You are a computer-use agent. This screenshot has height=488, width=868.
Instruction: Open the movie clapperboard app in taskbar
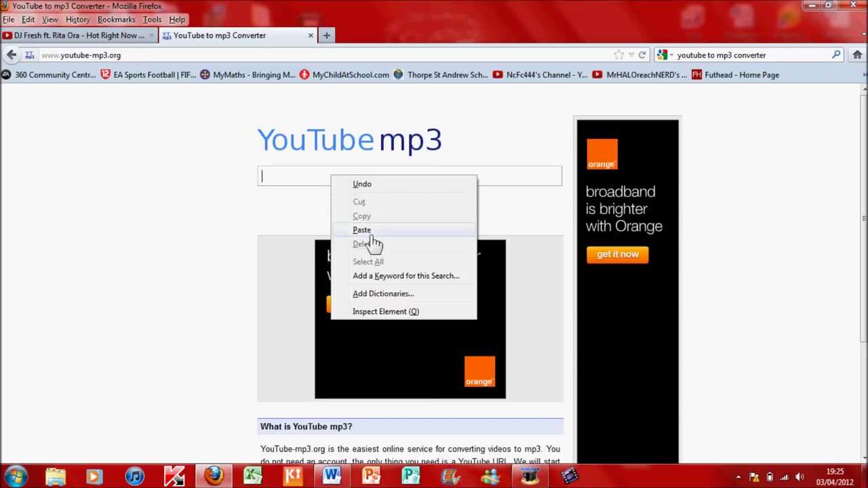pos(569,476)
